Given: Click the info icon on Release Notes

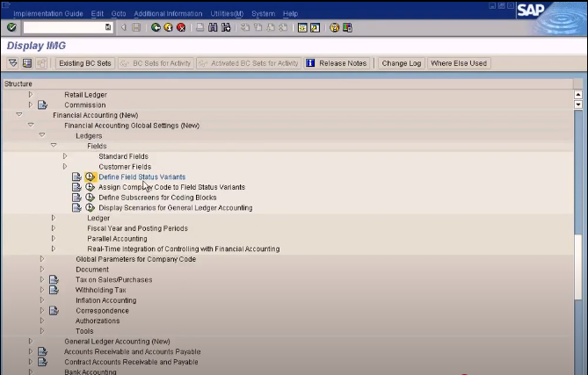Looking at the screenshot, I should [x=310, y=63].
